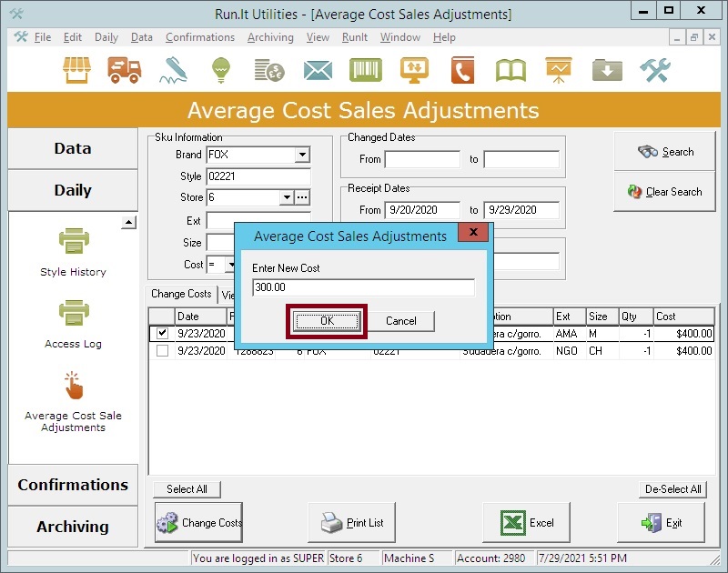Click the De-Select All button
The image size is (728, 573).
tap(672, 489)
